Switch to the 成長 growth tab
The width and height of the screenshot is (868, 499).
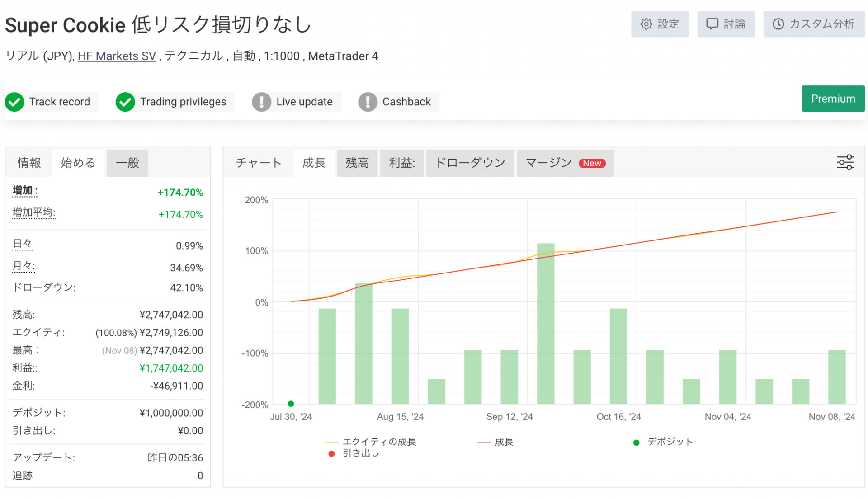pos(314,163)
